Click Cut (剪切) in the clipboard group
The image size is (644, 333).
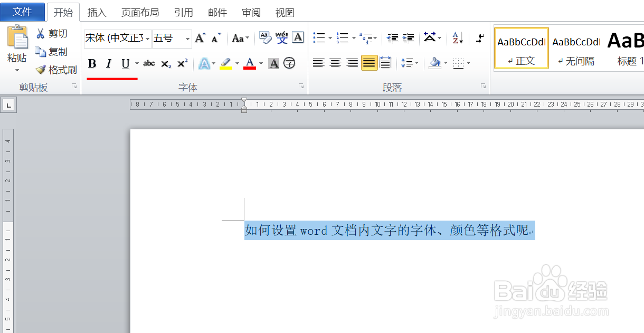52,34
